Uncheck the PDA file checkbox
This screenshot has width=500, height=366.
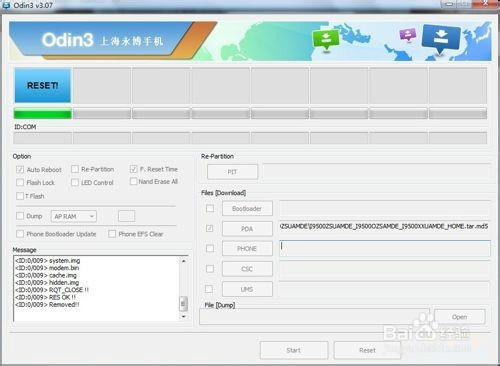pyautogui.click(x=210, y=228)
